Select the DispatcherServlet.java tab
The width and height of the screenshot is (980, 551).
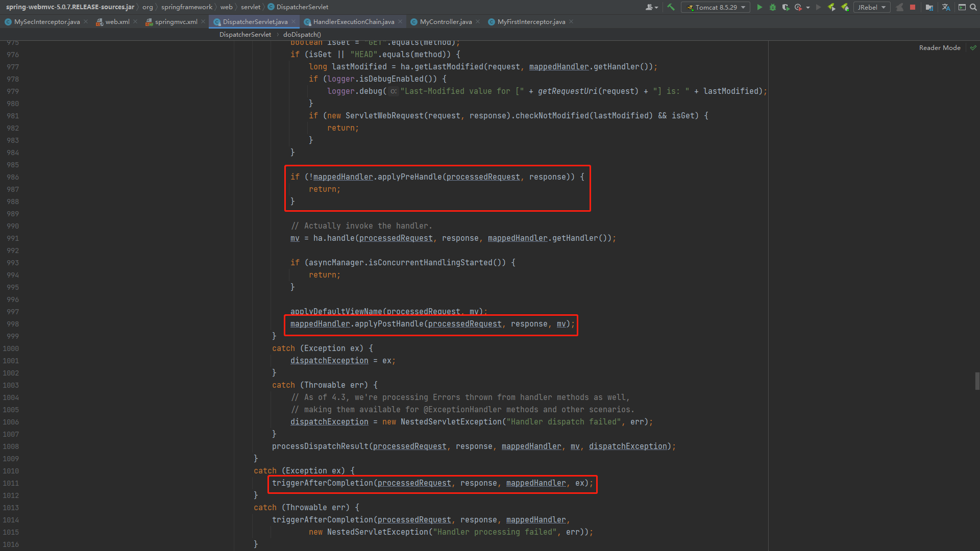click(255, 21)
